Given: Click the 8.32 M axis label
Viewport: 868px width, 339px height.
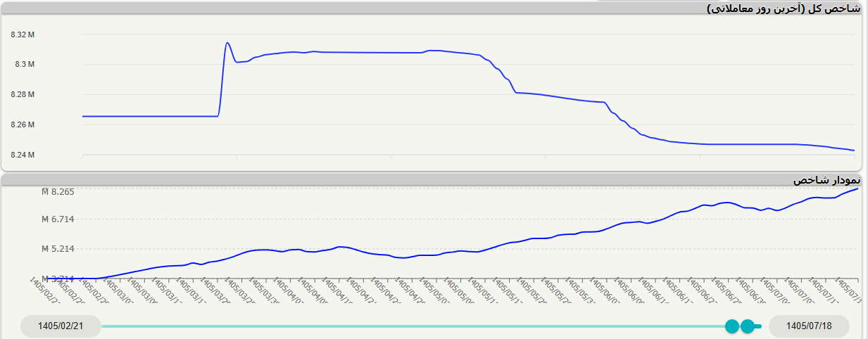Looking at the screenshot, I should tap(23, 34).
